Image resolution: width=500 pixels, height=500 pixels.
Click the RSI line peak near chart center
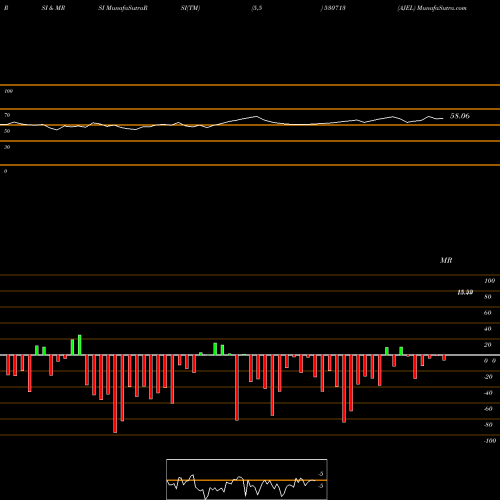pyautogui.click(x=256, y=116)
